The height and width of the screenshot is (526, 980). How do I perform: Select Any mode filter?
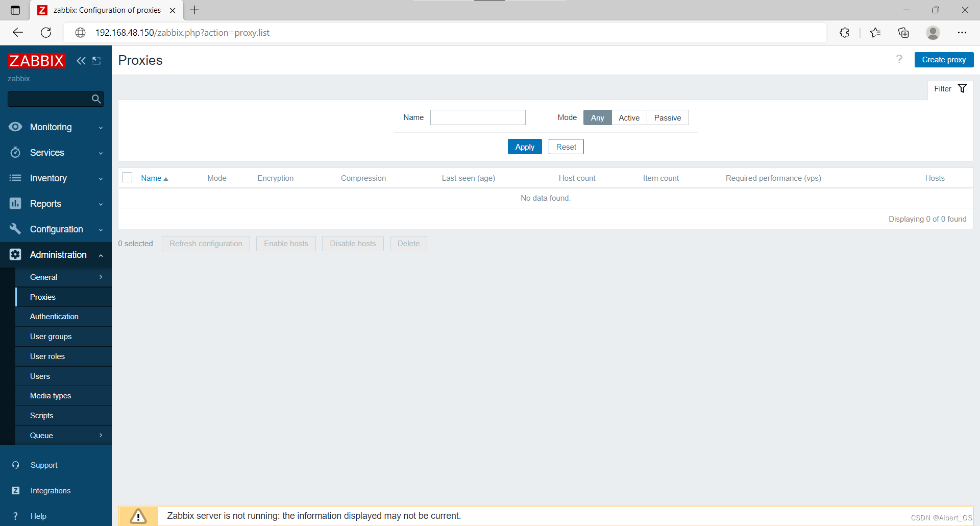pyautogui.click(x=597, y=118)
